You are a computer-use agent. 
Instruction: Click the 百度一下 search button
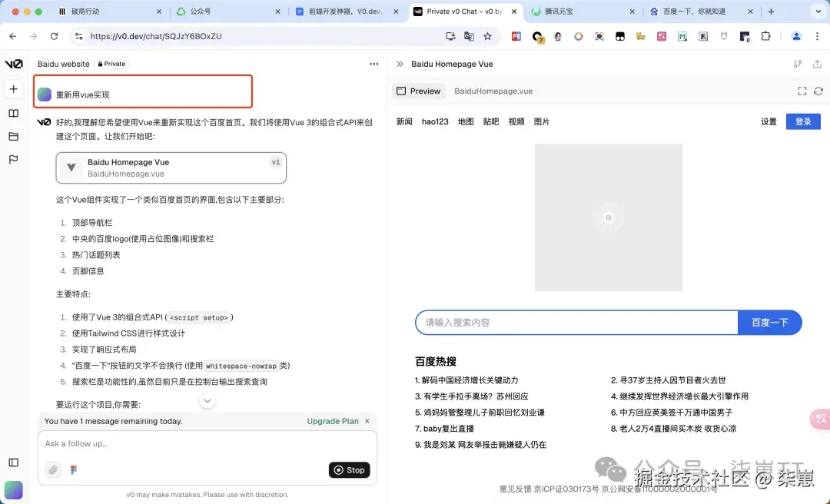(x=769, y=323)
